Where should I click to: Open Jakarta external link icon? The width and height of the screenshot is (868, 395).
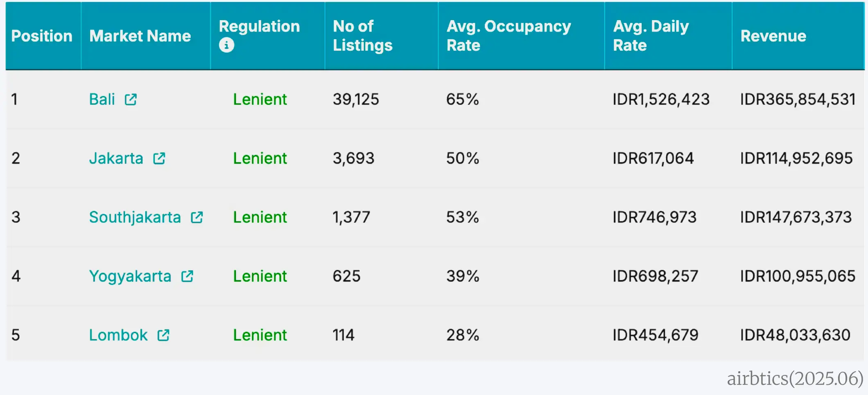(159, 159)
